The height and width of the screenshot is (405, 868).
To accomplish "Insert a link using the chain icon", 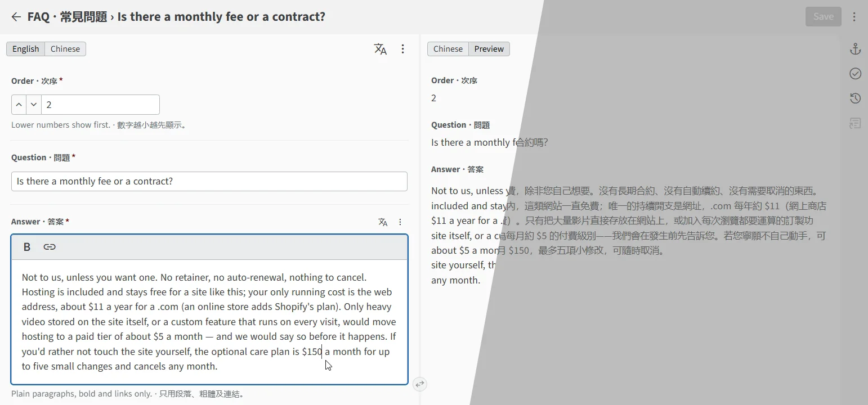I will coord(50,247).
